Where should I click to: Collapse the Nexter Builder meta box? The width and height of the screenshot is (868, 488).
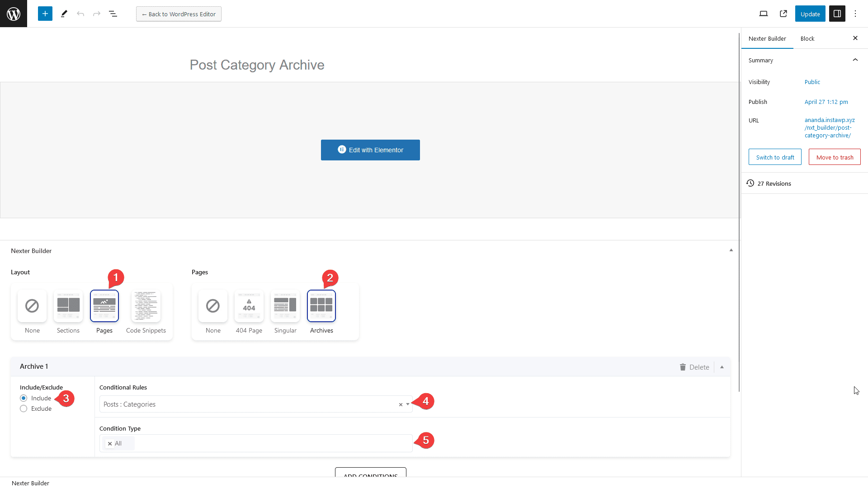coord(731,250)
